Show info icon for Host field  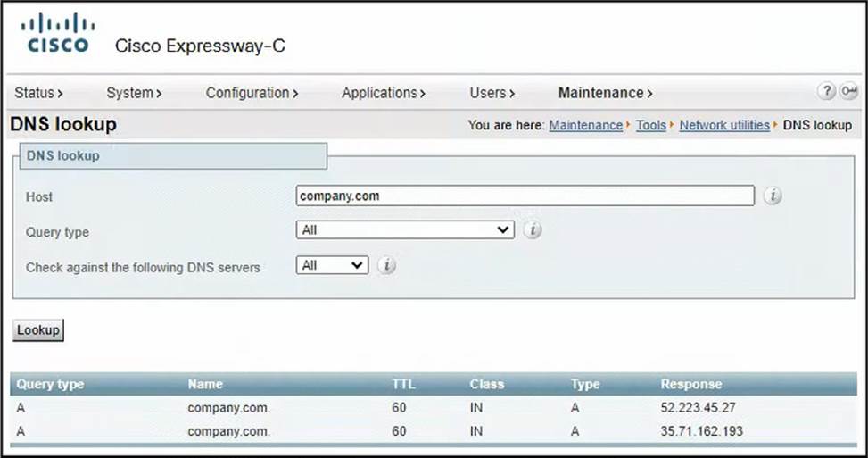pos(773,196)
